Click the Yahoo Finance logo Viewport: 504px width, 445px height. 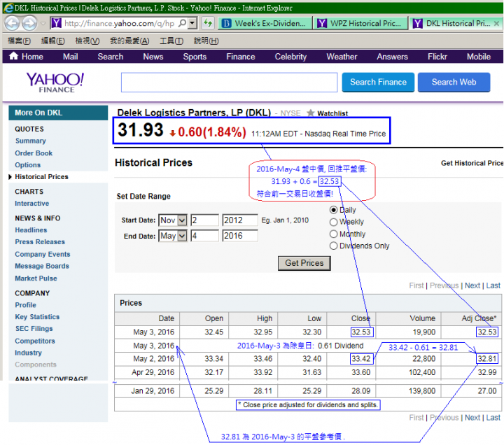pos(55,83)
